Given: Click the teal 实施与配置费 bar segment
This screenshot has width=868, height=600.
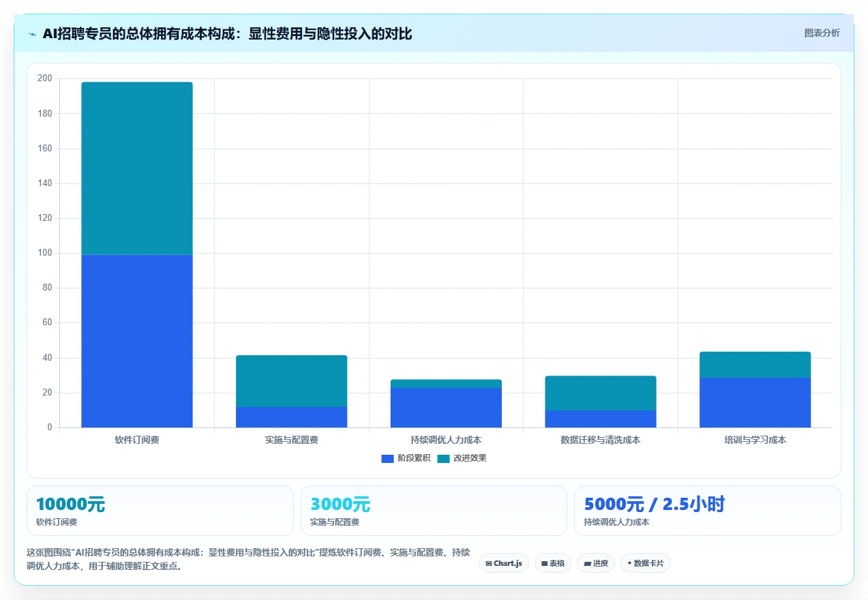Looking at the screenshot, I should tap(291, 381).
